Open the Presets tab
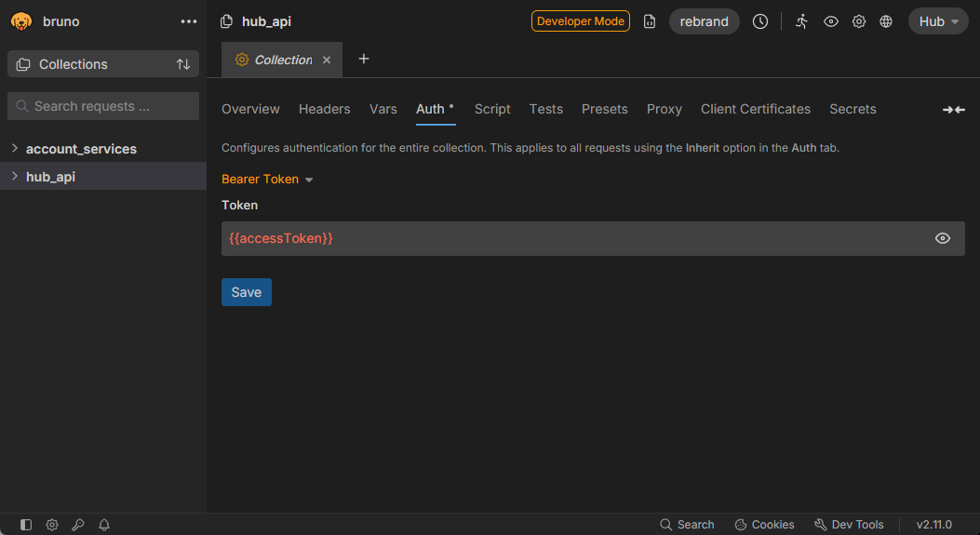This screenshot has height=535, width=980. point(604,109)
